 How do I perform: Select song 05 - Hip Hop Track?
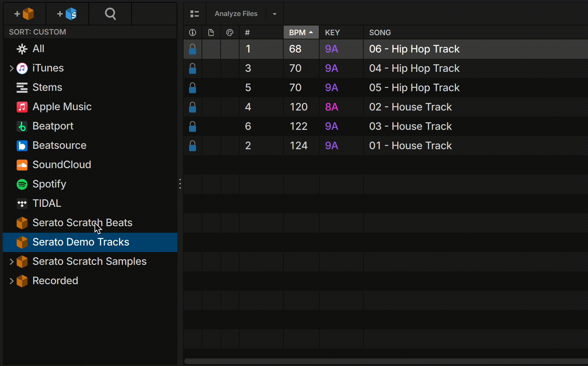pyautogui.click(x=414, y=88)
